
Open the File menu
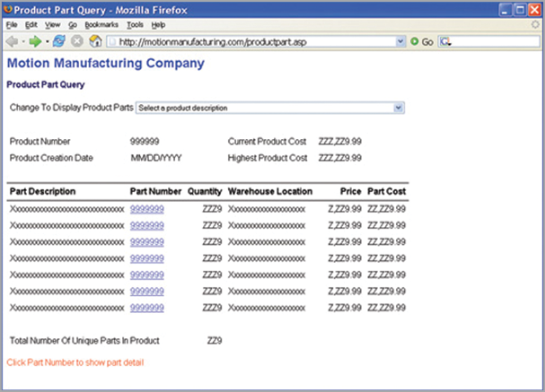pos(12,24)
